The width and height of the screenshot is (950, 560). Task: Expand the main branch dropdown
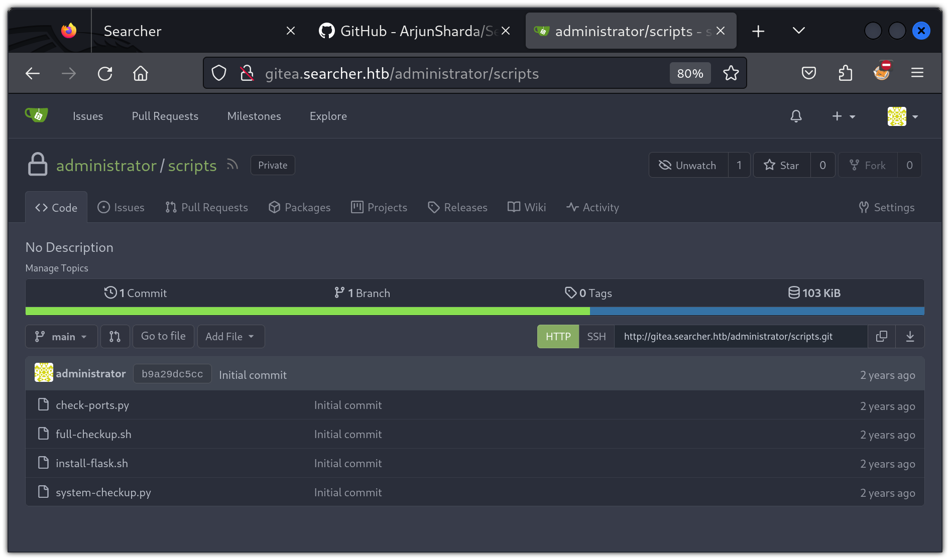click(x=61, y=336)
